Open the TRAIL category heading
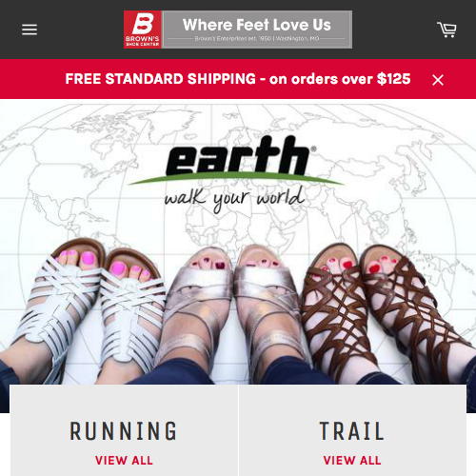 click(x=352, y=431)
